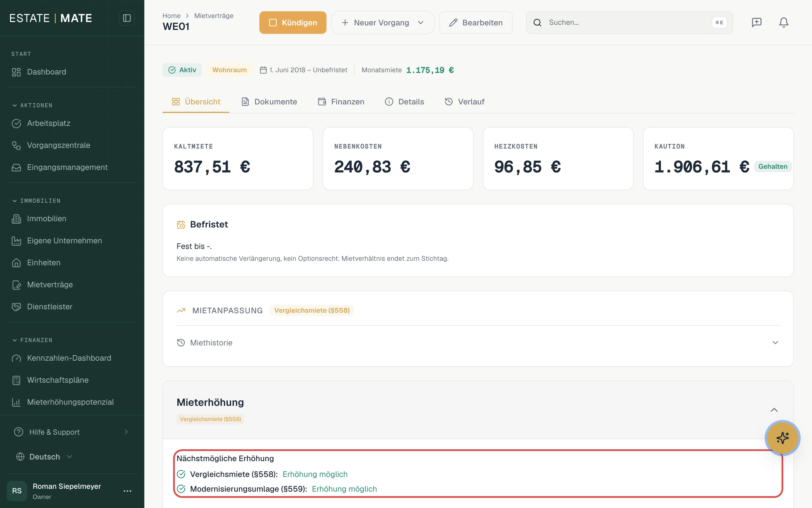Click the Befristet calendar-clock icon

tap(181, 225)
